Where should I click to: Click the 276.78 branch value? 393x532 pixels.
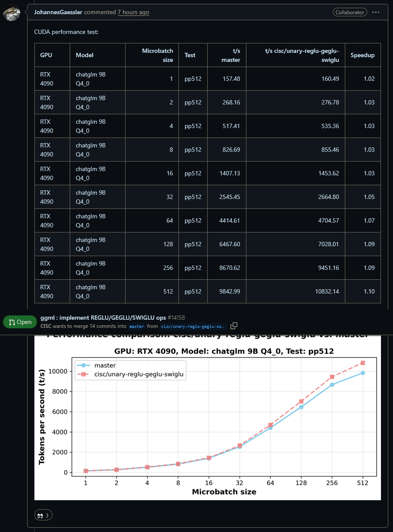click(x=330, y=102)
